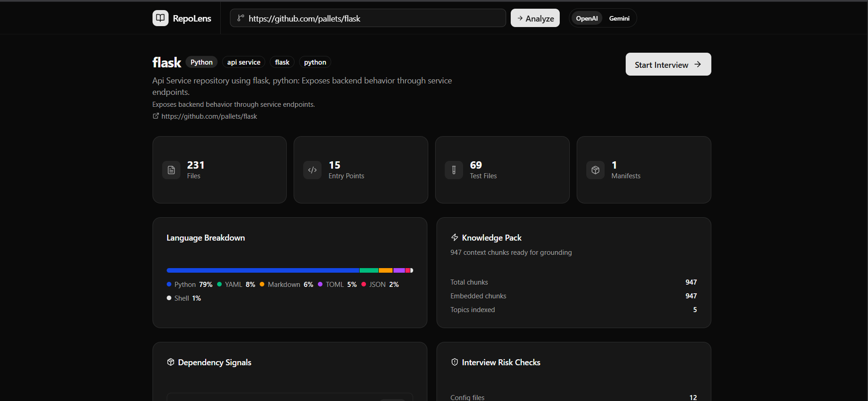Click the Shell 1% legend entry
Viewport: 868px width, 401px height.
(184, 298)
